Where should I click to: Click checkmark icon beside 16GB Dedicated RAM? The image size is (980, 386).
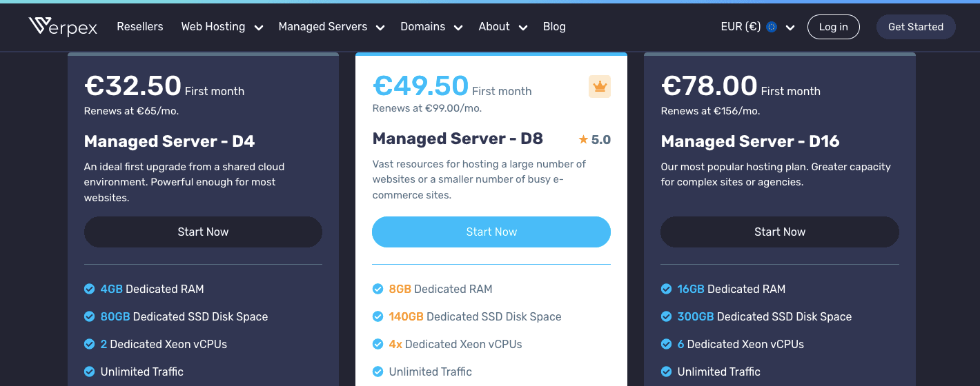pos(667,289)
